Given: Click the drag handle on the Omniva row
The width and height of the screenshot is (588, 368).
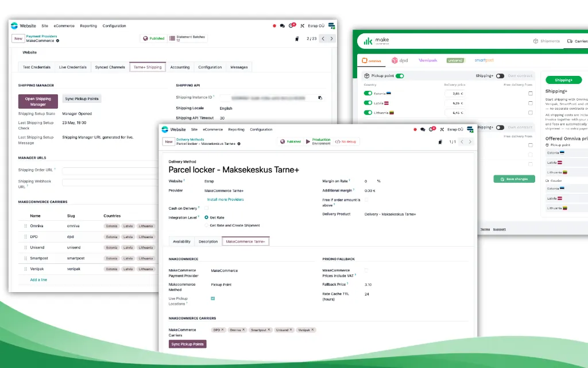Looking at the screenshot, I should pyautogui.click(x=25, y=226).
